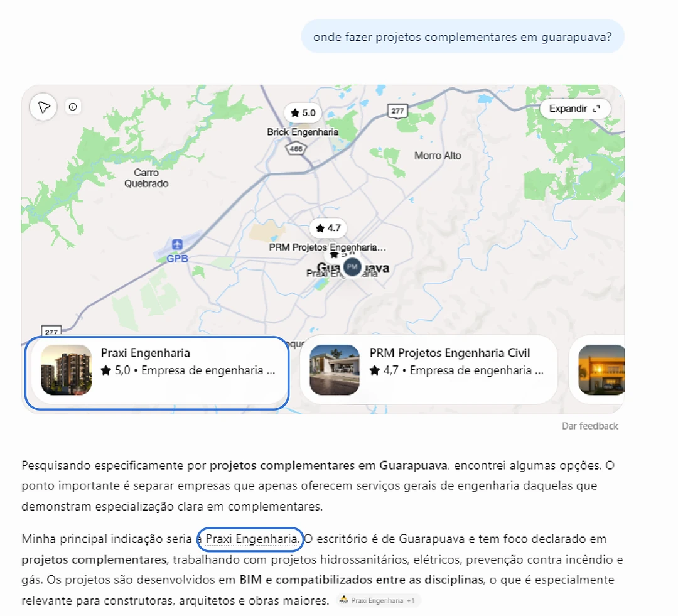Click the user message bubble about guarapuava
The height and width of the screenshot is (616, 678).
(463, 37)
